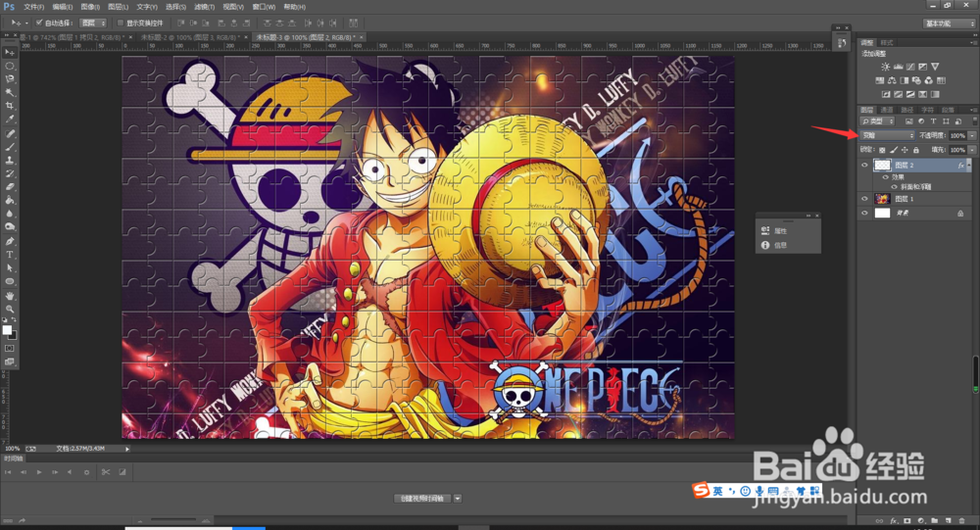Select the Clone Stamp tool
The height and width of the screenshot is (530, 980).
(x=10, y=160)
